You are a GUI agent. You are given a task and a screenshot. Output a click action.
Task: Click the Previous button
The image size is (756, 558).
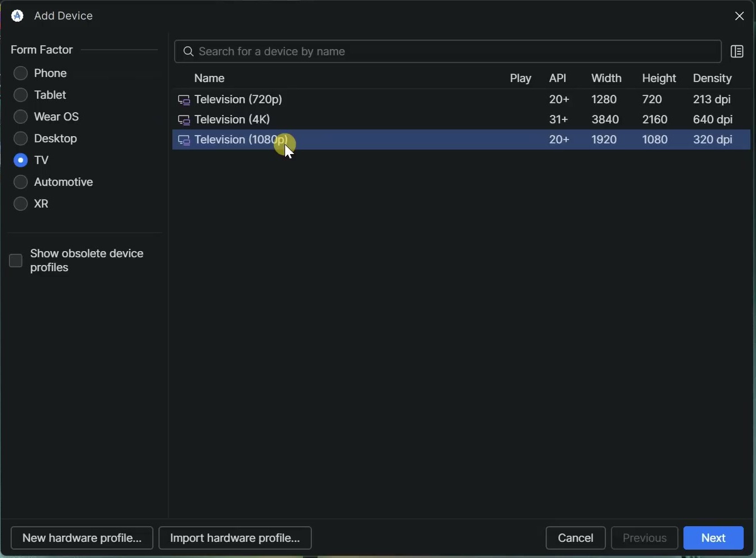pos(645,538)
